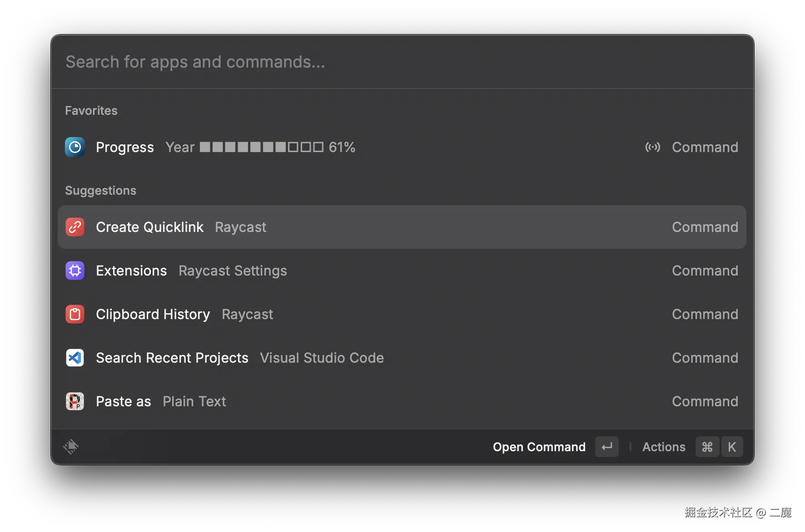Click the Paste as app icon

click(x=75, y=401)
